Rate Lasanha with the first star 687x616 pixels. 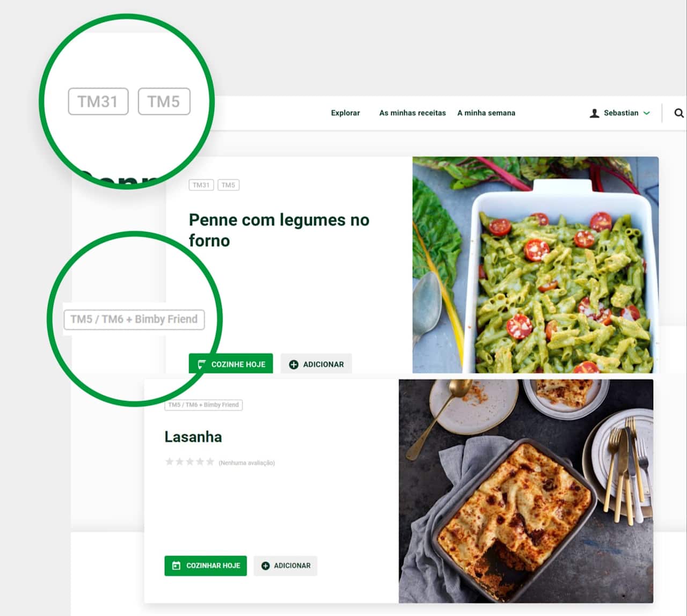coord(169,461)
